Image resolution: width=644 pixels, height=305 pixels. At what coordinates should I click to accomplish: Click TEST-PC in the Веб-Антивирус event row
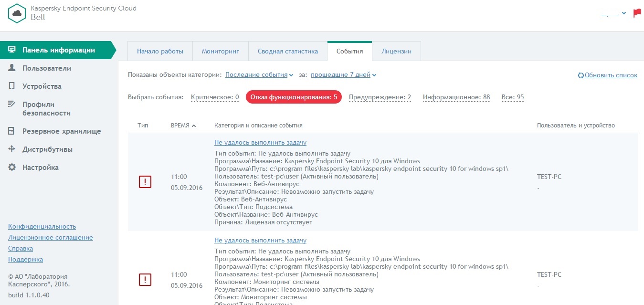[549, 177]
